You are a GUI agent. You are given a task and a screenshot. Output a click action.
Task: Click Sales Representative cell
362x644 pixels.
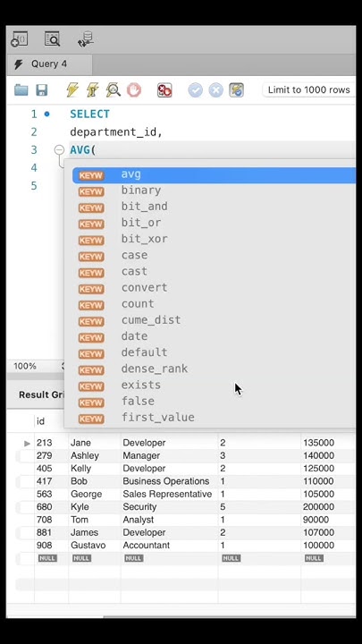[167, 494]
